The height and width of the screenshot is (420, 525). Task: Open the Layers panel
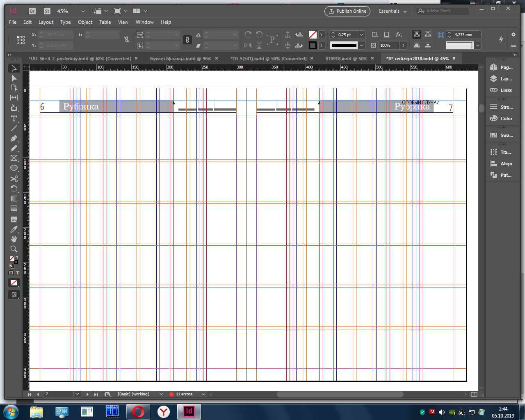coord(502,79)
